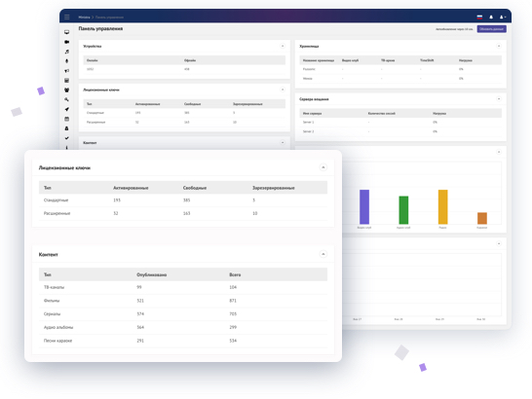Collapse Контент in the enlarged front card

323,254
